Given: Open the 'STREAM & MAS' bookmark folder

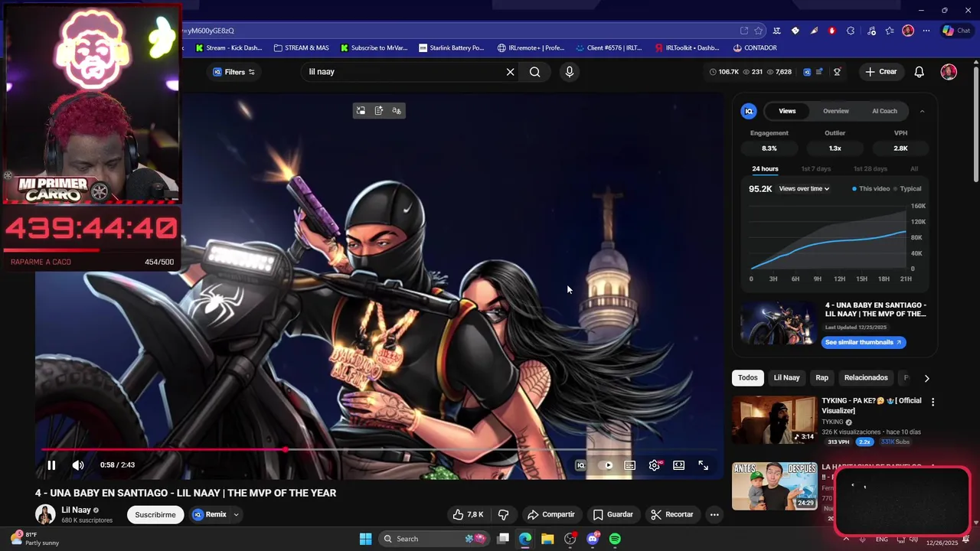Looking at the screenshot, I should point(301,48).
